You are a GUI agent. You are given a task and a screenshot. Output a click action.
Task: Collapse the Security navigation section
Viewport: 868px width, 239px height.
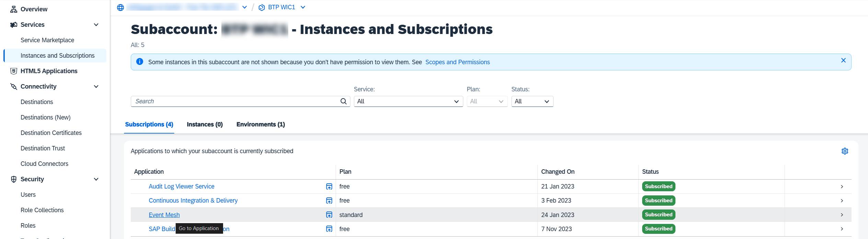96,179
